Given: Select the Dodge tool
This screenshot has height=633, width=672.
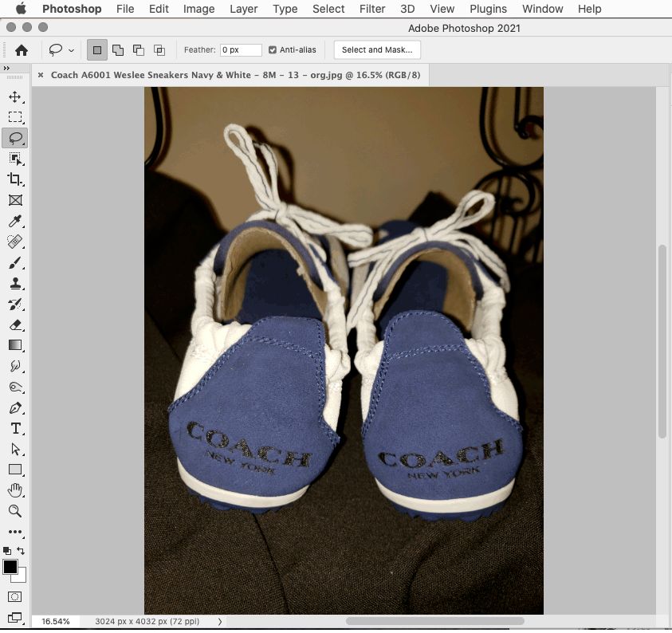Looking at the screenshot, I should point(15,387).
